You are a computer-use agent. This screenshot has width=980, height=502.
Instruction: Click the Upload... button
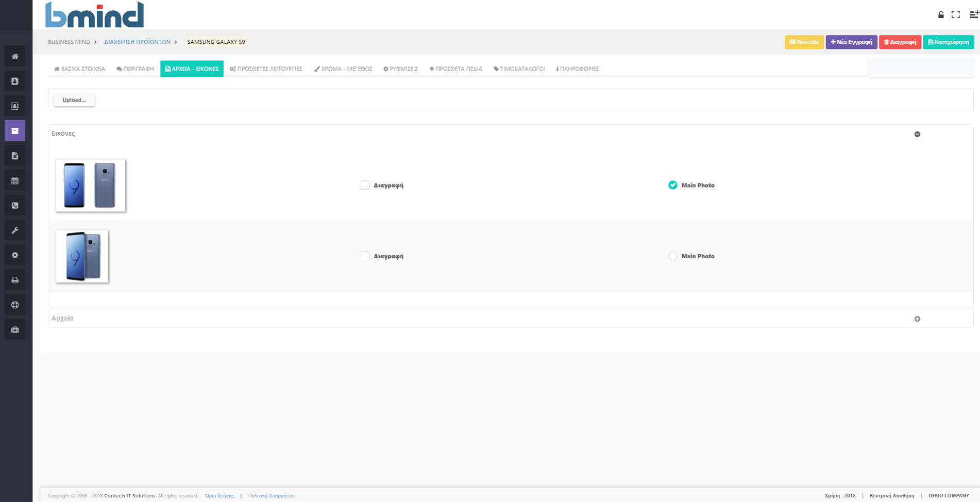(74, 100)
